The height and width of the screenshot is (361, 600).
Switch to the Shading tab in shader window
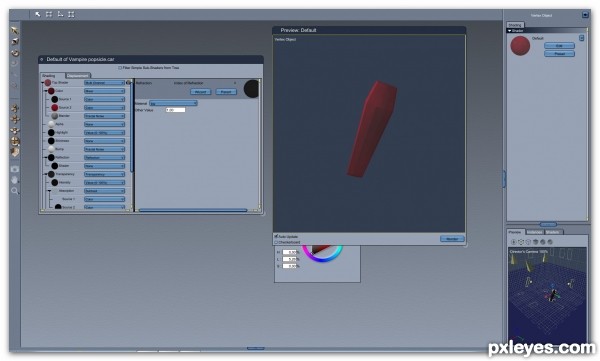[x=52, y=76]
